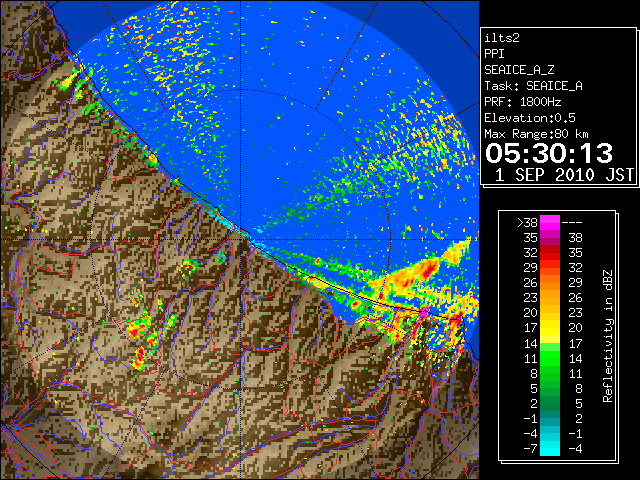Screen dimensions: 640x480
Task: Click the 'SEAICE_A_Z' product name
Action: coord(519,70)
